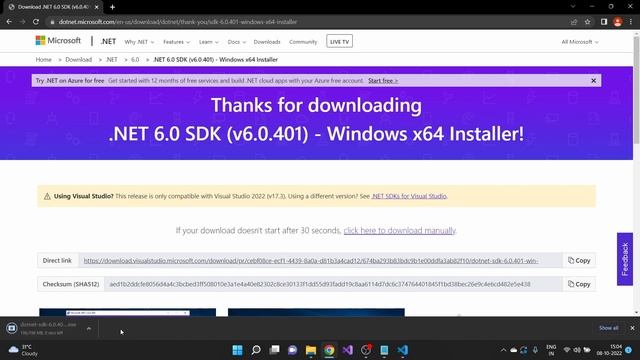This screenshot has width=640, height=360.
Task: Click the browser back arrow
Action: [9, 22]
